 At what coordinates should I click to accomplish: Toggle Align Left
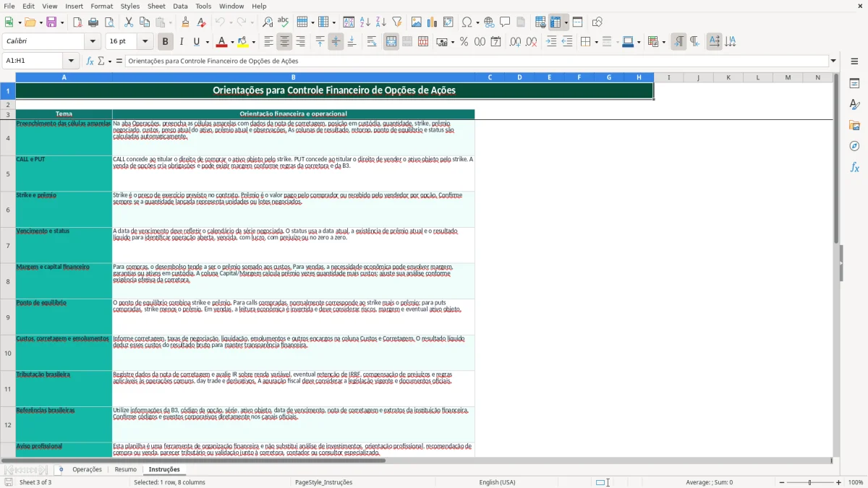pos(268,42)
